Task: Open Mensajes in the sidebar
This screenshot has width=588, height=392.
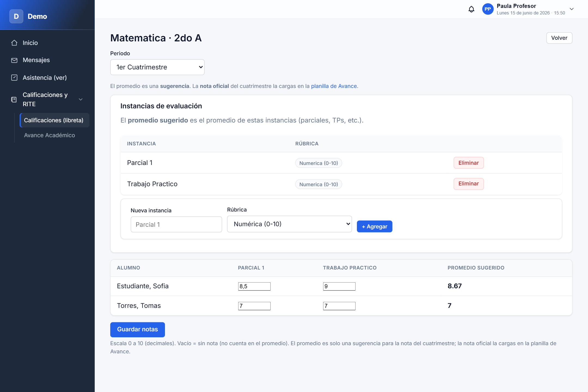Action: (36, 60)
